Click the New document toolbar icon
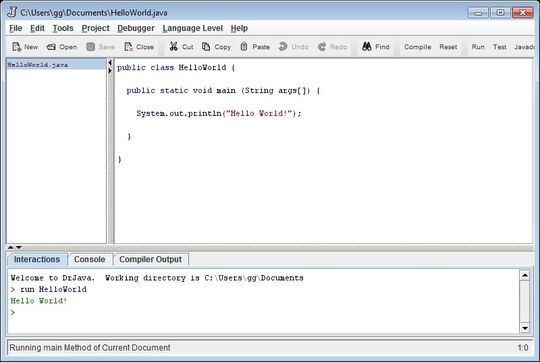Viewport: 540px width, 362px height. [17, 47]
